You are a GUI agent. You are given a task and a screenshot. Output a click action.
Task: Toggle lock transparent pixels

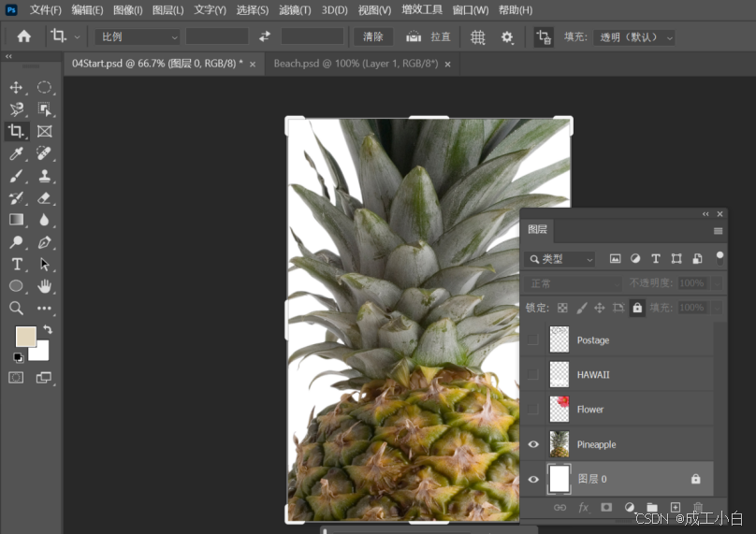point(562,308)
